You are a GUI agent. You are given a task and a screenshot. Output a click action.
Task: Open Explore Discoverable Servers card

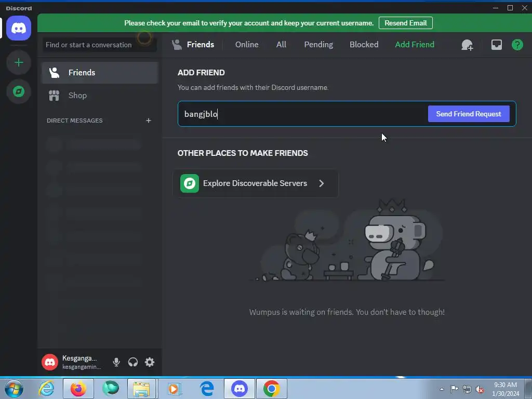point(256,183)
